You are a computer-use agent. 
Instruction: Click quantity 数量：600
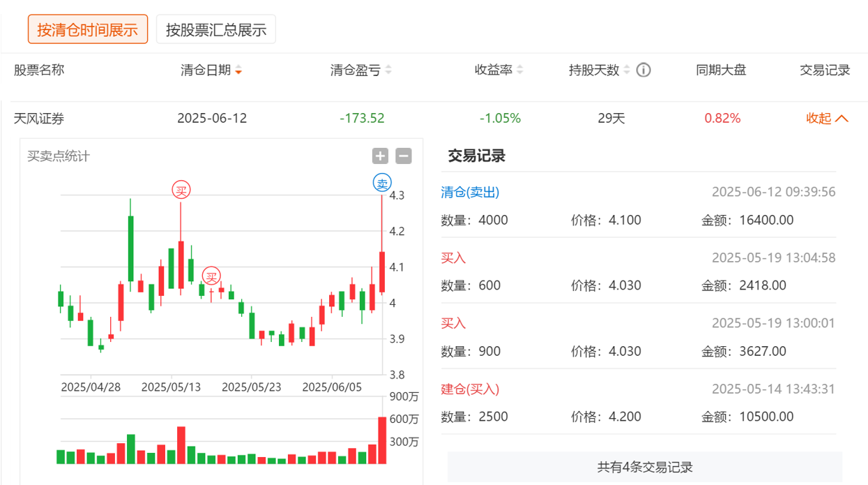coord(471,285)
